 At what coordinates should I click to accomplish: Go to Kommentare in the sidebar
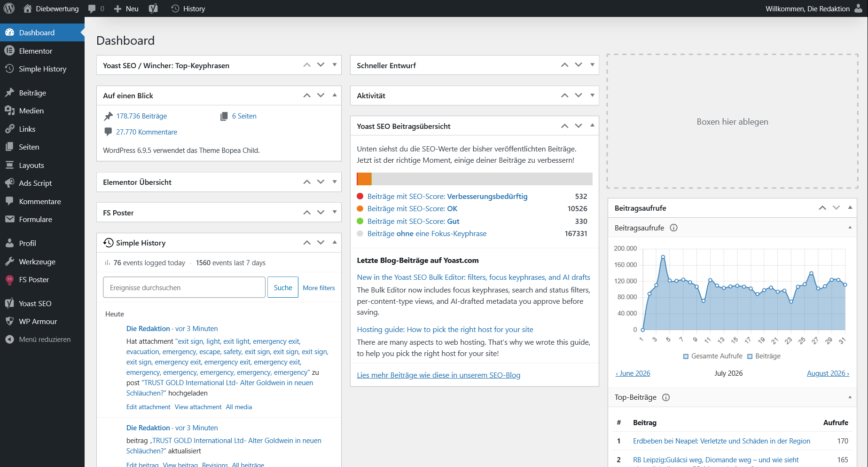[x=42, y=201]
